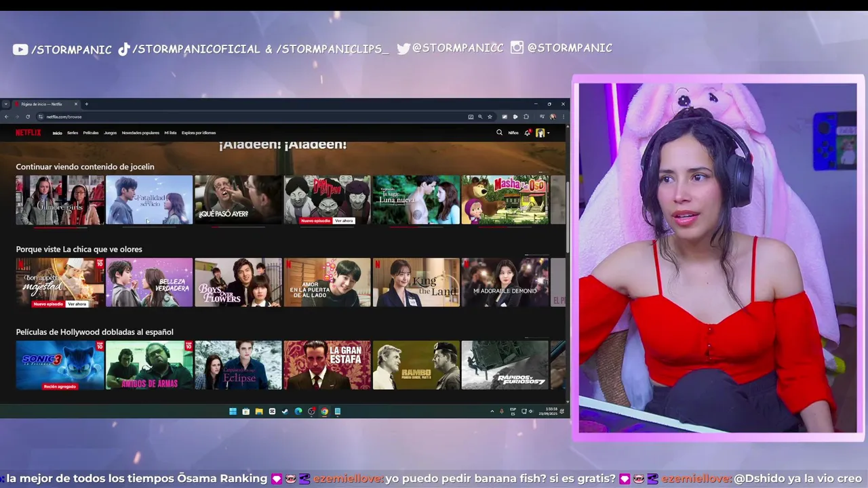Show hidden system tray icons
Image resolution: width=868 pixels, height=488 pixels.
click(x=492, y=411)
